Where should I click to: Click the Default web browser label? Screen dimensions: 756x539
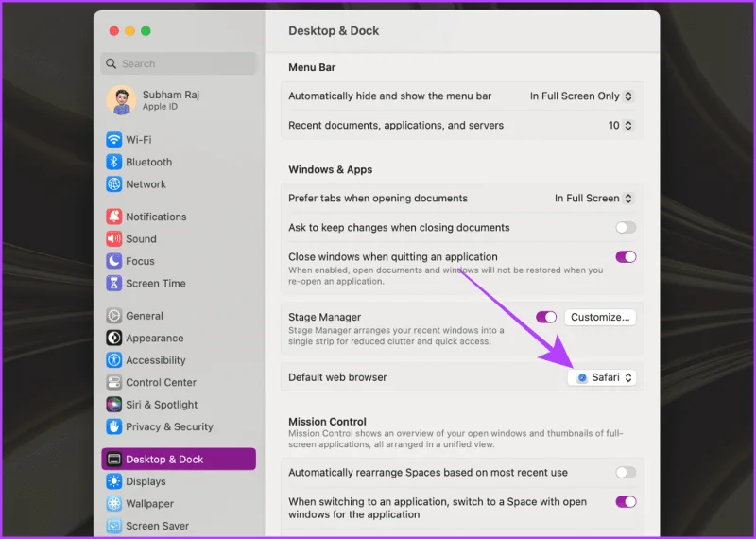click(337, 377)
